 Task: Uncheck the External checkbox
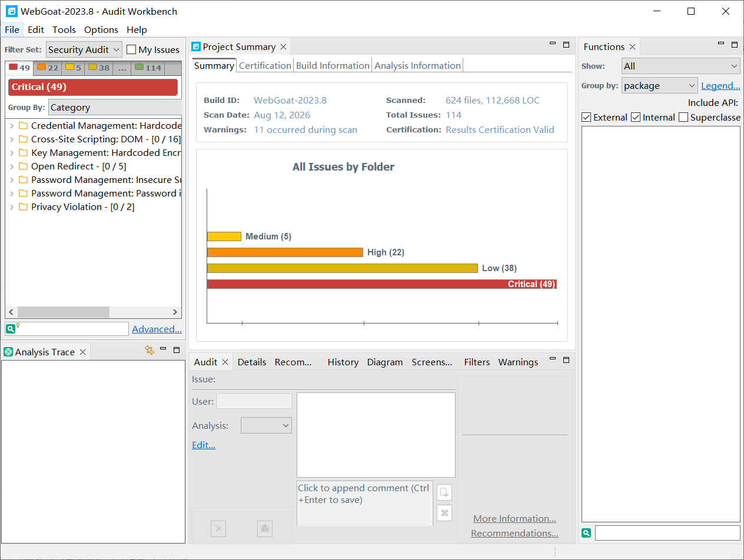(586, 117)
